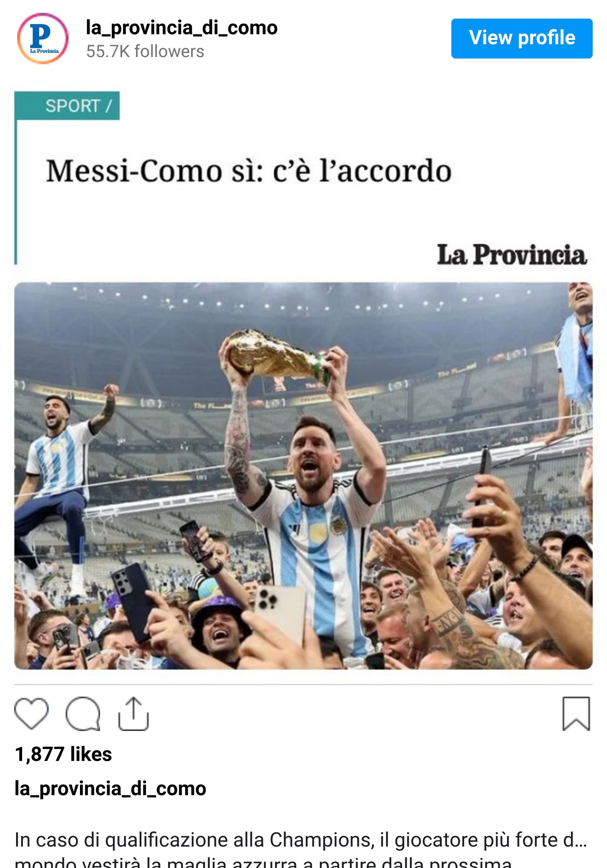Click caption line starting In caso di qualificazione
This screenshot has height=868, width=607.
point(301,840)
